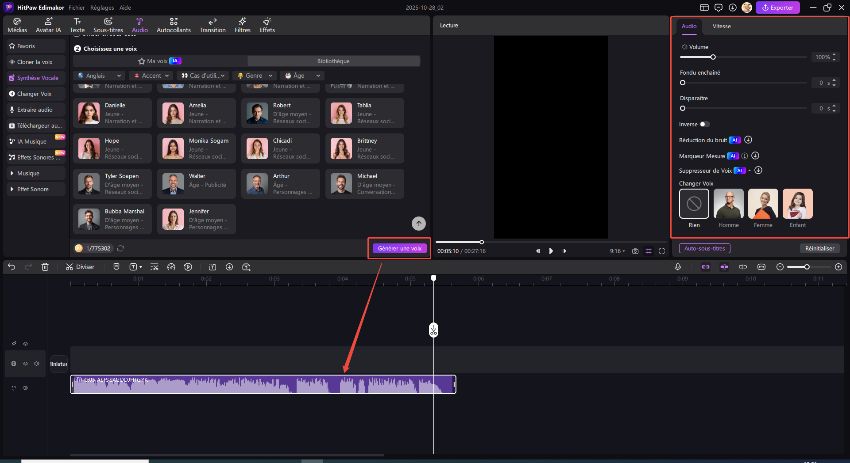Click the Exporter button
The width and height of the screenshot is (850, 463).
776,7
